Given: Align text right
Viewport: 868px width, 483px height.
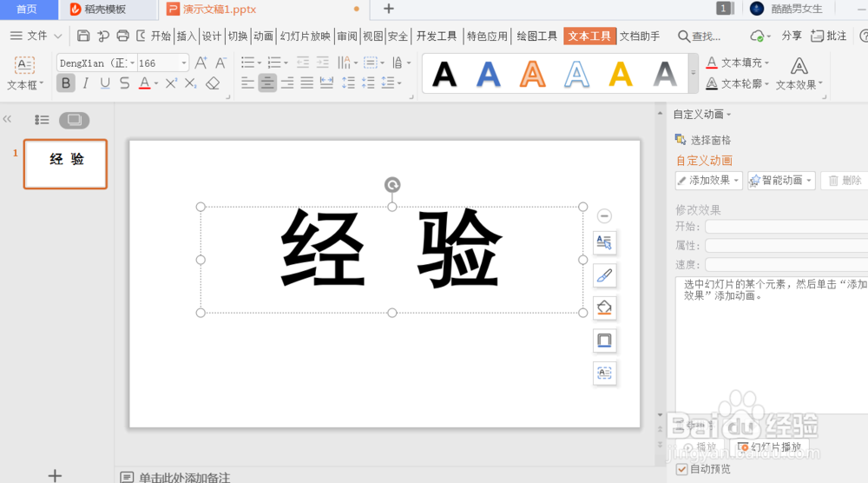Looking at the screenshot, I should [287, 83].
